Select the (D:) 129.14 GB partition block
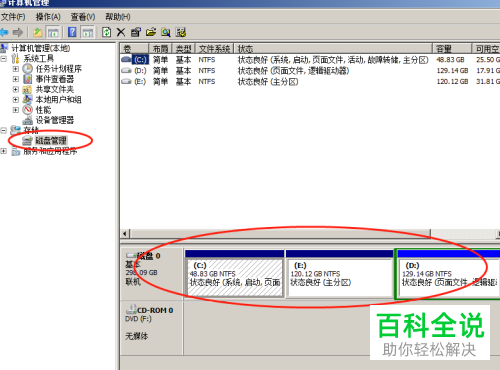This screenshot has height=370, width=500. click(448, 274)
